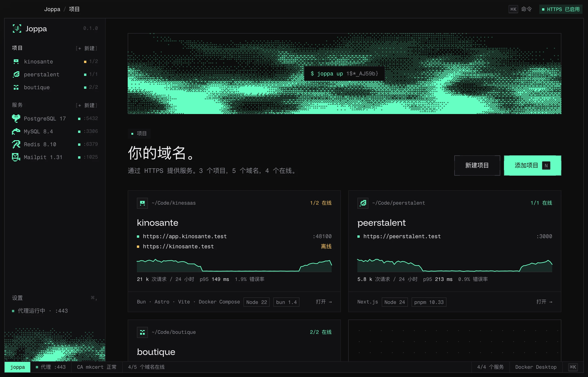This screenshot has height=377, width=588.
Task: Click 项目 in the top breadcrumb
Action: 74,9
